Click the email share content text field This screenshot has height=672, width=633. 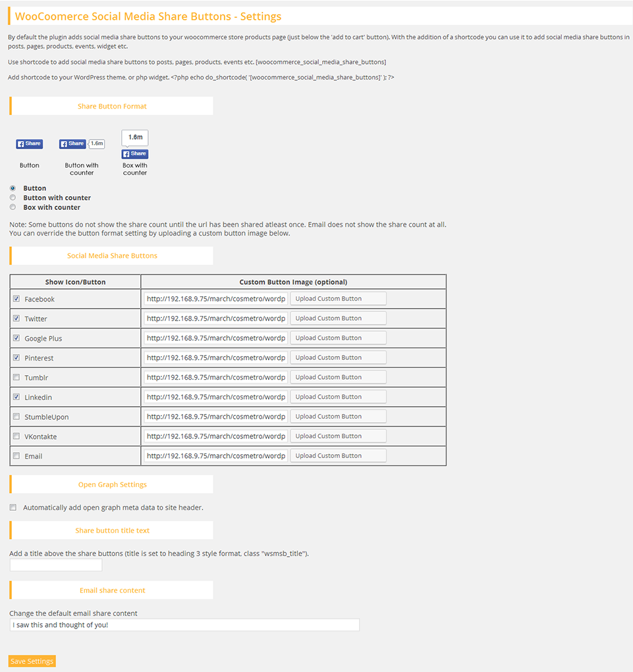pos(184,625)
